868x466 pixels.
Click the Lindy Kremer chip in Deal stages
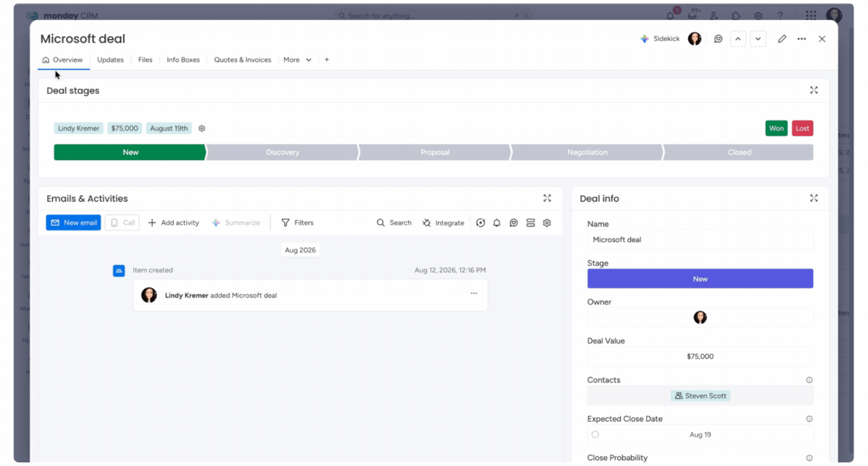click(x=79, y=128)
